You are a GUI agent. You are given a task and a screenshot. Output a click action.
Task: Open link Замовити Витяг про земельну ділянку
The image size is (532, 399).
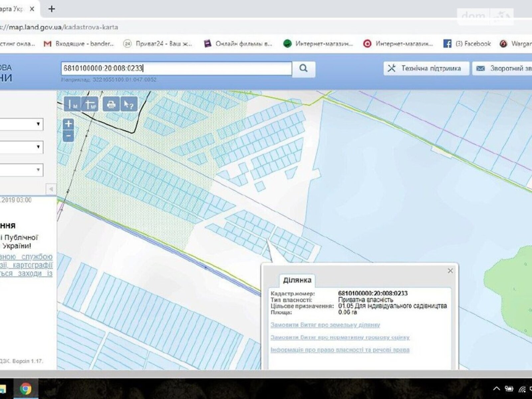point(325,325)
